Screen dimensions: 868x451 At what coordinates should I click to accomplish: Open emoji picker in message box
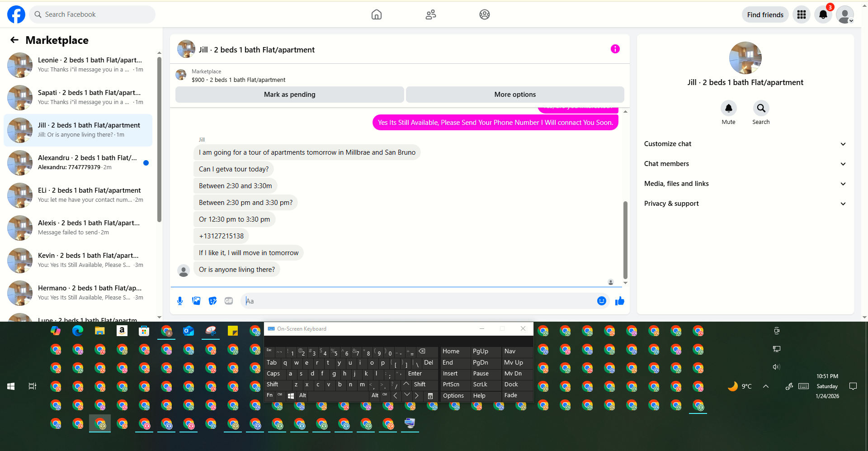602,301
